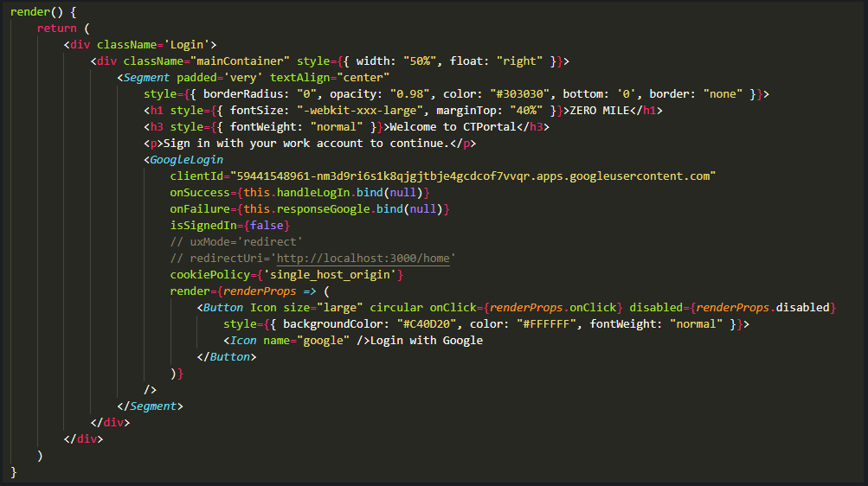The width and height of the screenshot is (868, 486).
Task: Click float: "right" style value
Action: click(x=496, y=61)
